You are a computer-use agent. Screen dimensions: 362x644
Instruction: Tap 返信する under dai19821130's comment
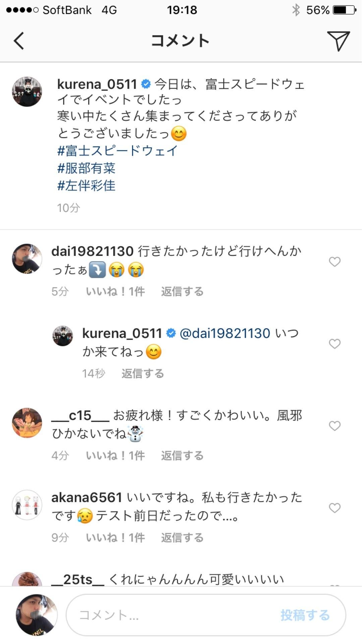coord(181,292)
